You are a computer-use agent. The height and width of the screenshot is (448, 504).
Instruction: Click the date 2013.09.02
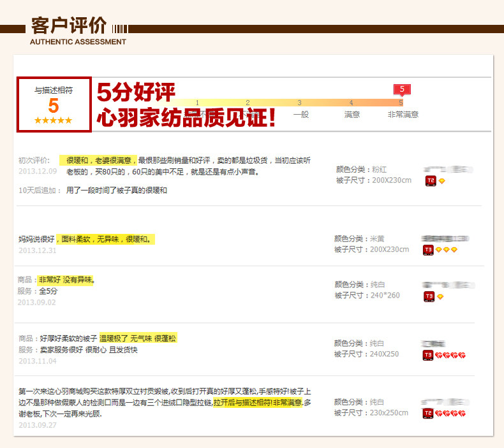point(36,303)
